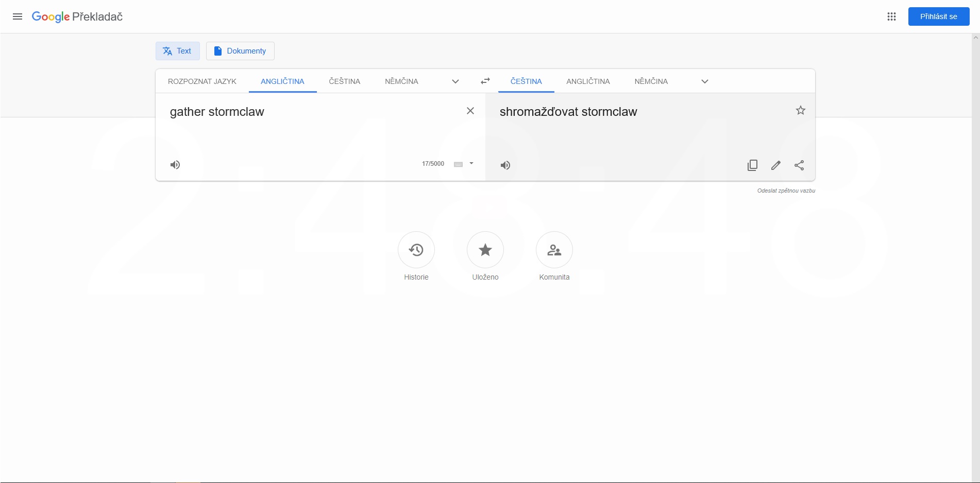Open Komunita community page
Screen dimensions: 980x483
pos(554,256)
